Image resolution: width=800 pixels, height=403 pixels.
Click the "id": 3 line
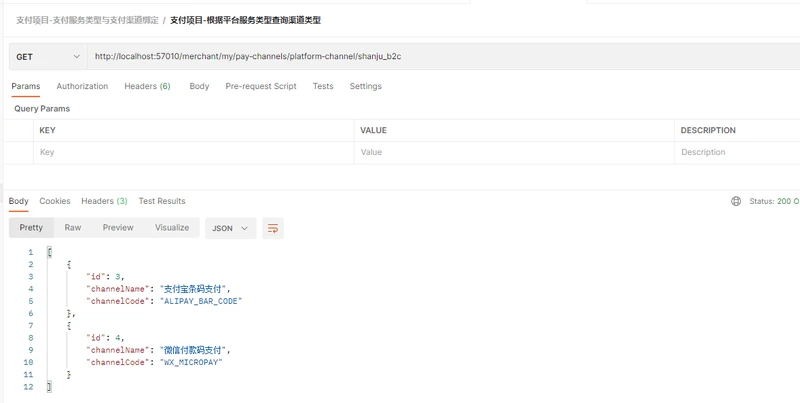(106, 276)
